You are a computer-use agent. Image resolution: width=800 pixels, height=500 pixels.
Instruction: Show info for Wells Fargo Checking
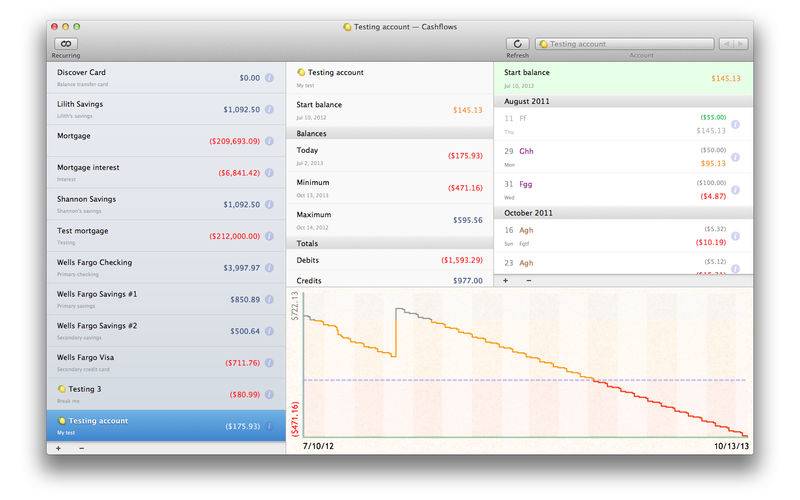click(x=269, y=267)
